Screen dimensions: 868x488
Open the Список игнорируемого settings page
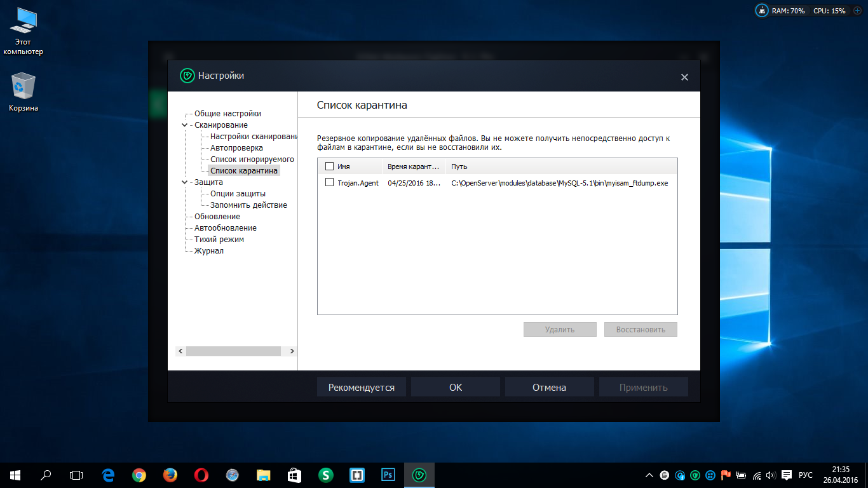(252, 159)
